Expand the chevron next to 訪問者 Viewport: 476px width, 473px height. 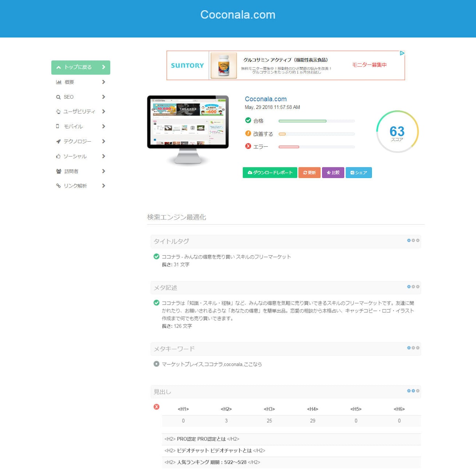(103, 171)
